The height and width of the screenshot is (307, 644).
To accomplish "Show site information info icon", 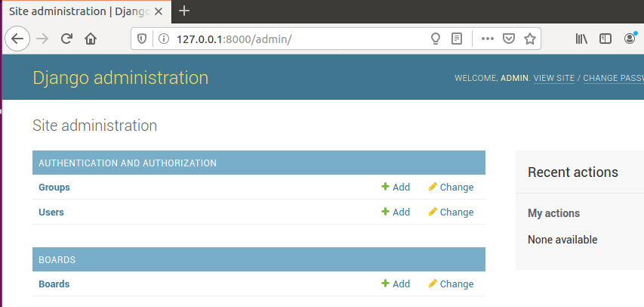I will tap(164, 39).
